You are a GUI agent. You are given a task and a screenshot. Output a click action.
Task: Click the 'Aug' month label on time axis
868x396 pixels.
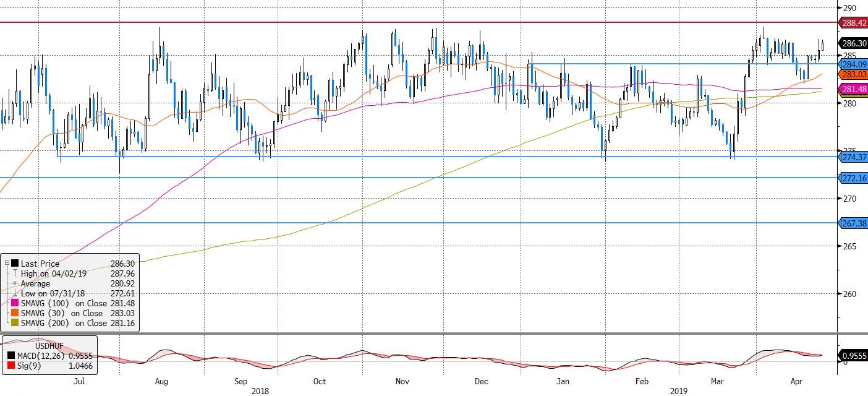tap(161, 382)
